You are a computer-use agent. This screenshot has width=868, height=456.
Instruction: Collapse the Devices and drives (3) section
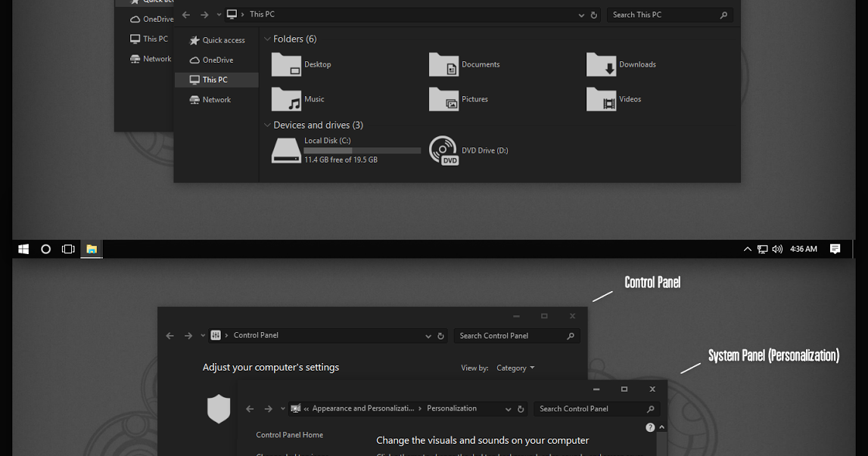coord(267,125)
